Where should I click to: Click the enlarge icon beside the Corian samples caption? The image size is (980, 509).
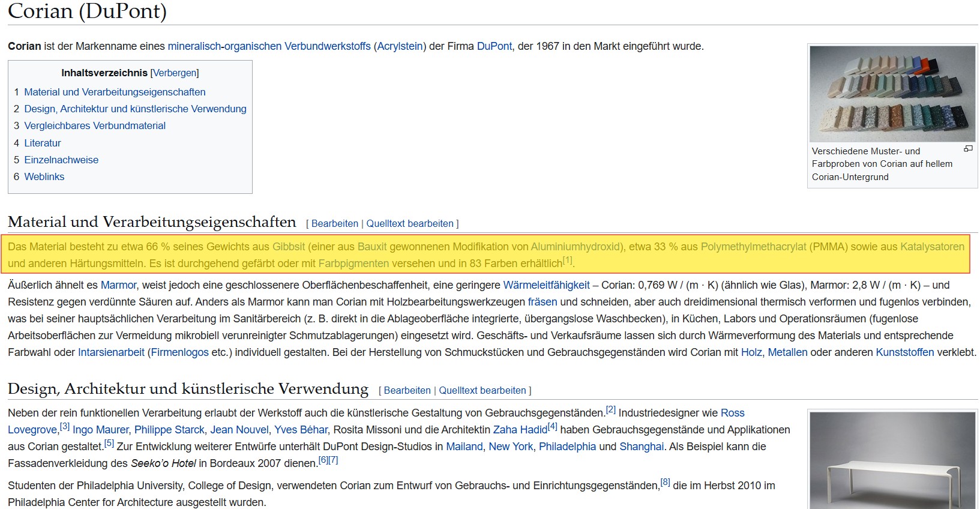pos(968,148)
